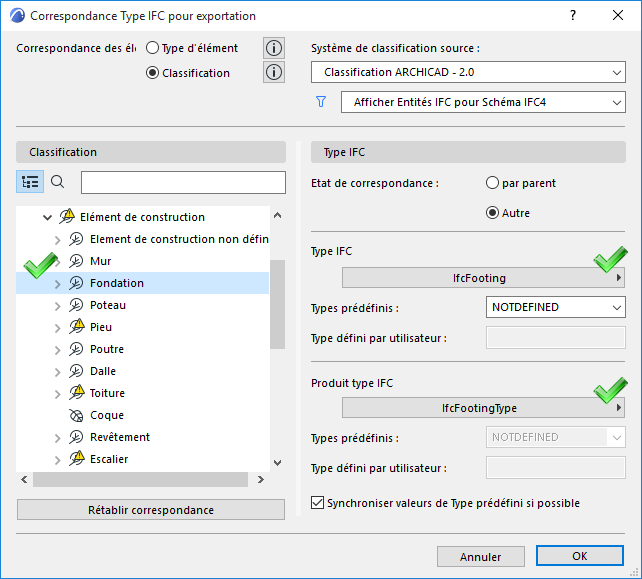This screenshot has width=642, height=579.
Task: Open the IfcFootingType product menu
Action: tap(483, 408)
